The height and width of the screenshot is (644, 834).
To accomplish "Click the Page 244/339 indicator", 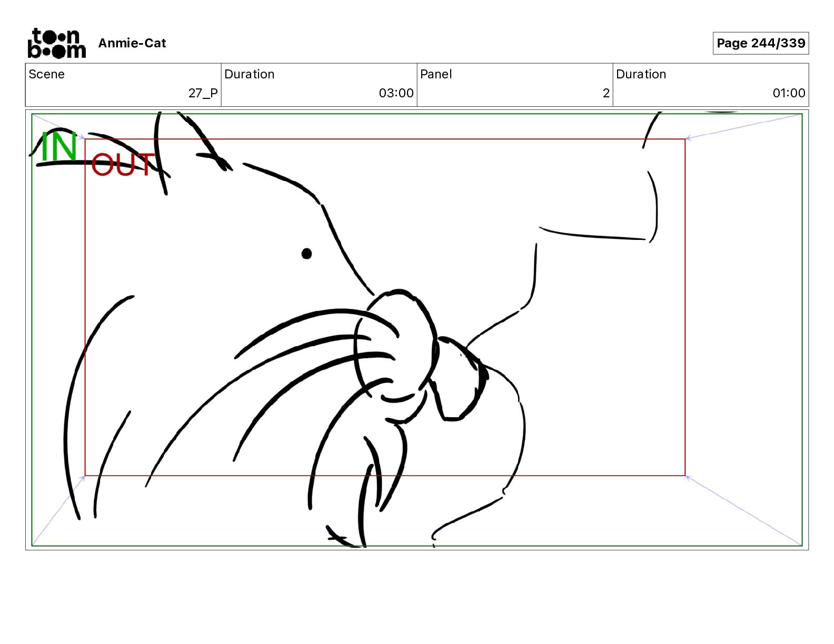I will point(761,43).
